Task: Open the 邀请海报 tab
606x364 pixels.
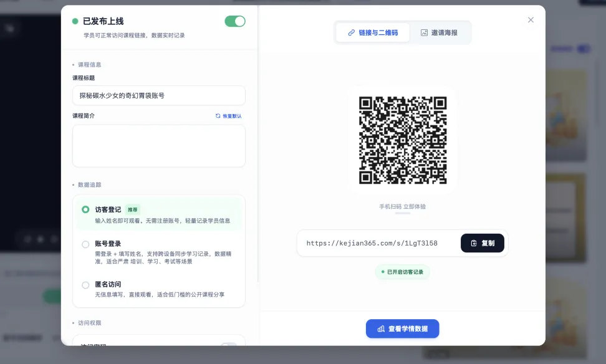Action: coord(439,32)
